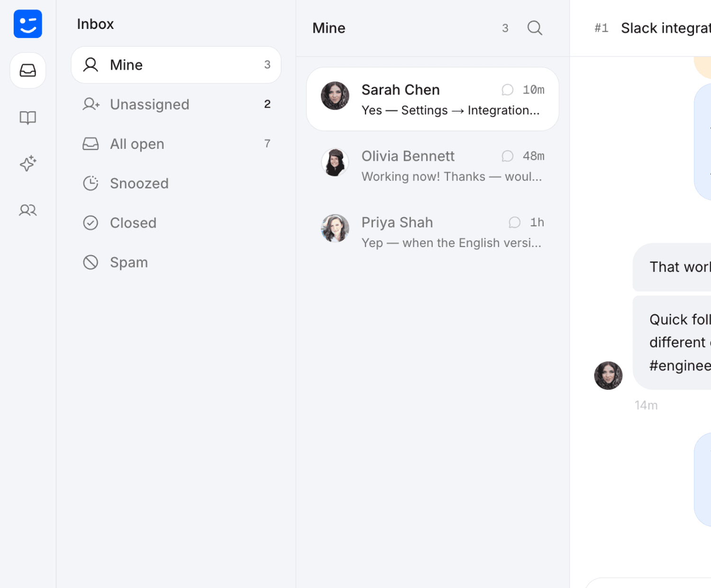This screenshot has width=711, height=588.
Task: Open the Inbox section in left rail
Action: click(x=28, y=70)
